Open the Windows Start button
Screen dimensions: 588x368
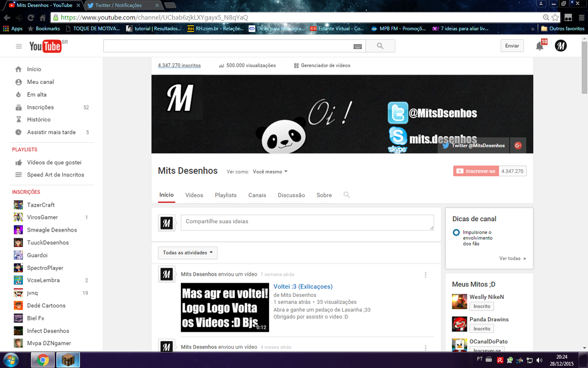coord(10,360)
